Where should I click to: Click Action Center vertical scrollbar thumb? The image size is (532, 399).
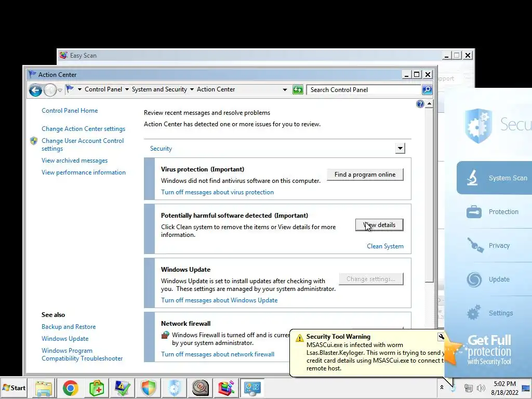click(x=429, y=195)
